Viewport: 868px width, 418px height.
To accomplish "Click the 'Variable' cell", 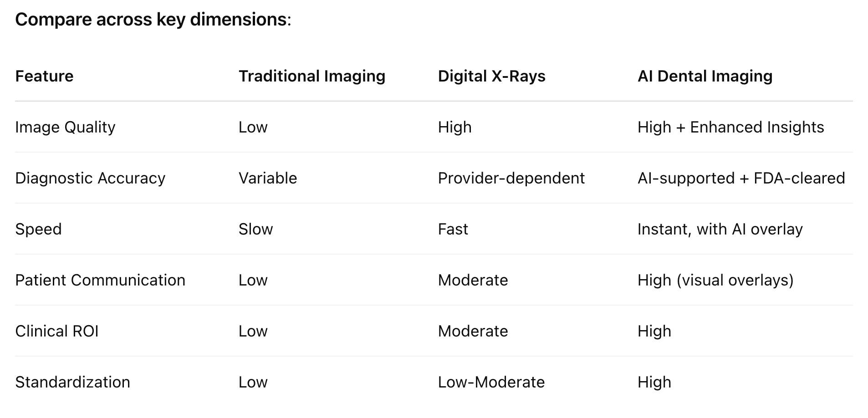I will 268,178.
